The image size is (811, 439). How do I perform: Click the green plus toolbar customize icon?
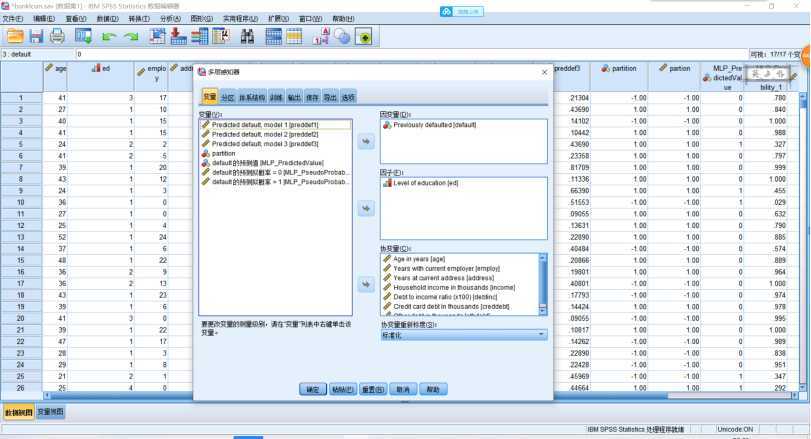click(364, 36)
